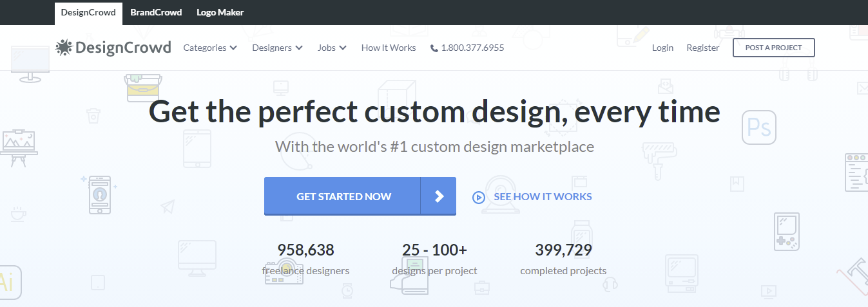The width and height of the screenshot is (868, 307).
Task: Click the DesignCrowd logo in the header
Action: [113, 48]
